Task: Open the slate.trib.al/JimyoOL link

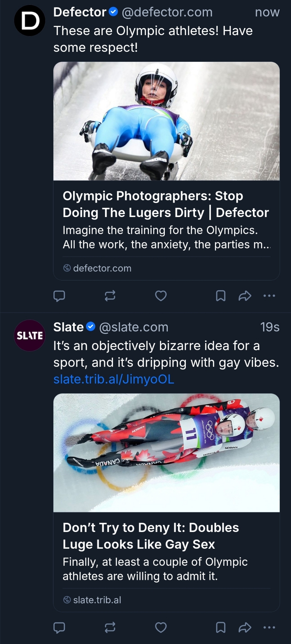Action: pyautogui.click(x=114, y=379)
